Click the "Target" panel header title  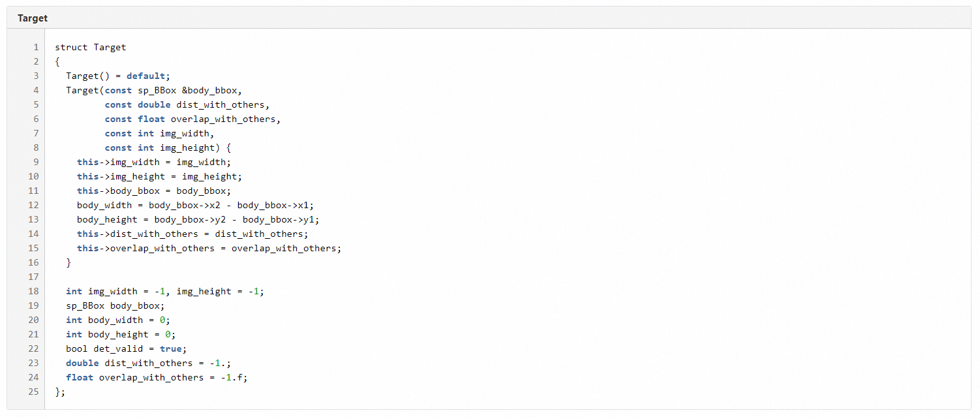tap(33, 18)
